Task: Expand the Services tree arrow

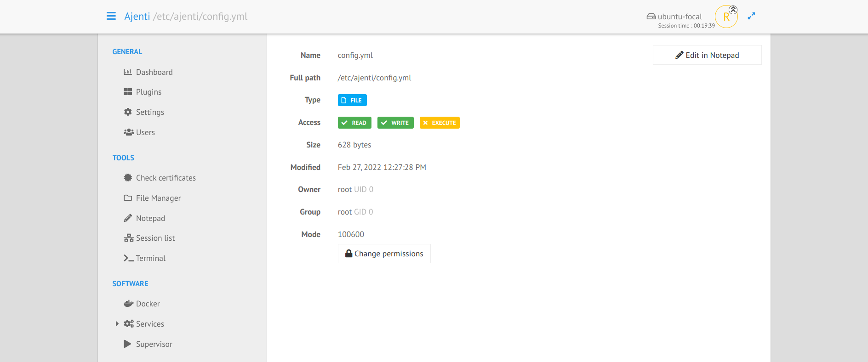Action: tap(117, 324)
